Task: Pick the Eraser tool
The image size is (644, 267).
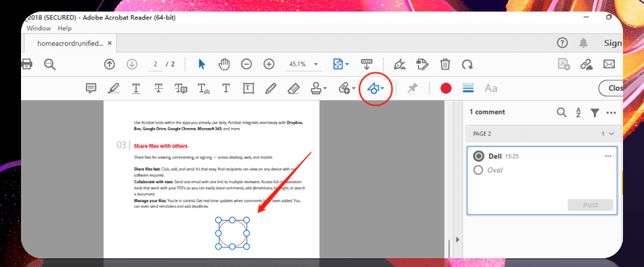Action: click(x=293, y=88)
